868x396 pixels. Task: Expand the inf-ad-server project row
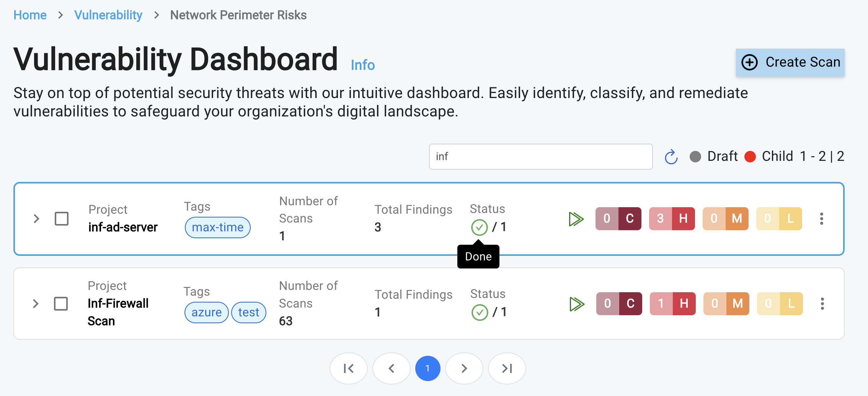tap(36, 219)
